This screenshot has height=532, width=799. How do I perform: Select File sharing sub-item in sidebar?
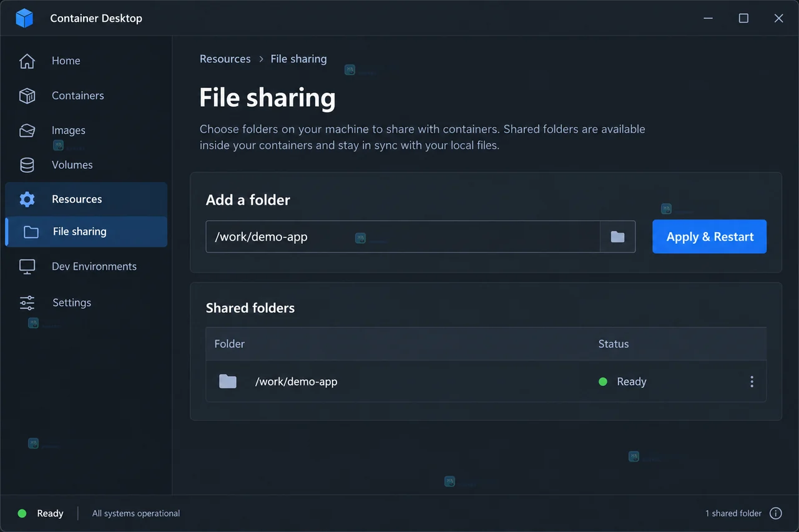click(x=86, y=232)
